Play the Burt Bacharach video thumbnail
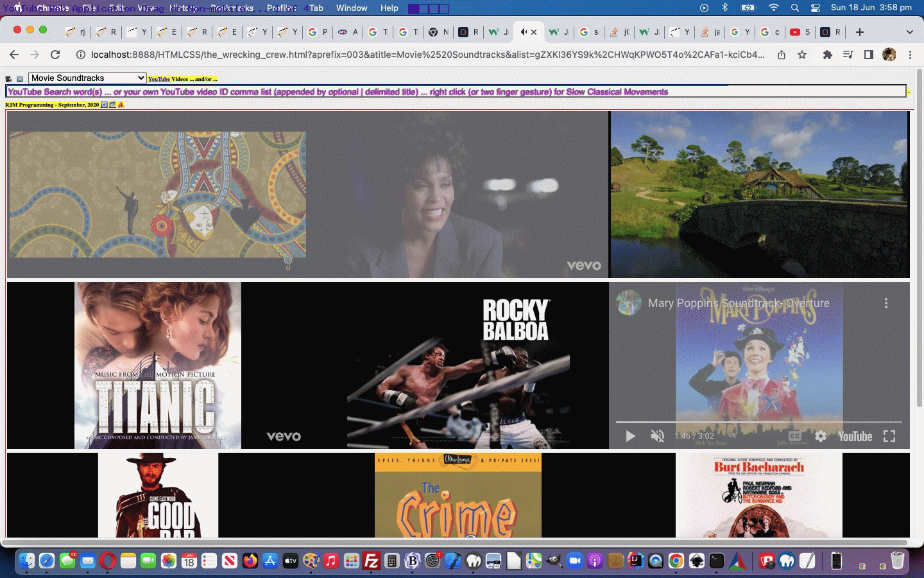 pos(760,495)
